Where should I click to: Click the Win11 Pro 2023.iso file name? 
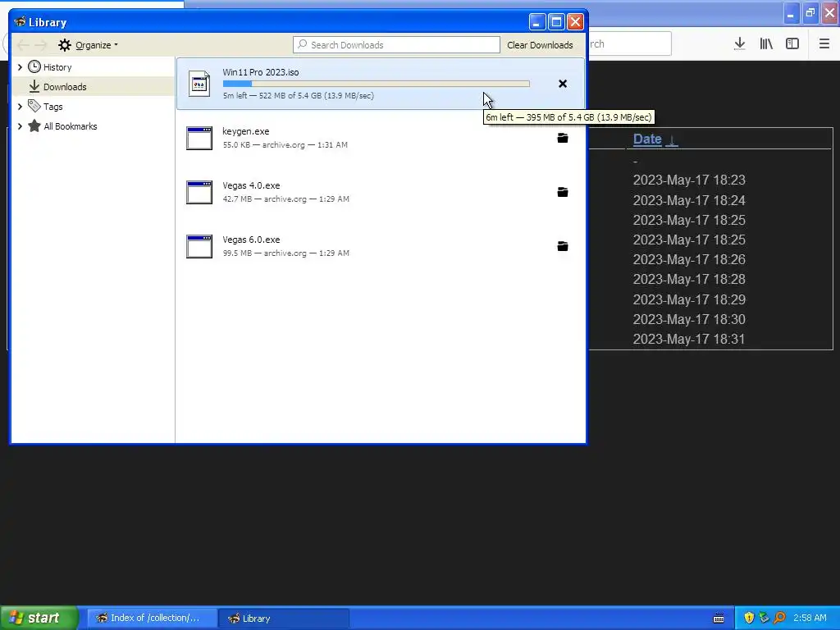pos(261,72)
